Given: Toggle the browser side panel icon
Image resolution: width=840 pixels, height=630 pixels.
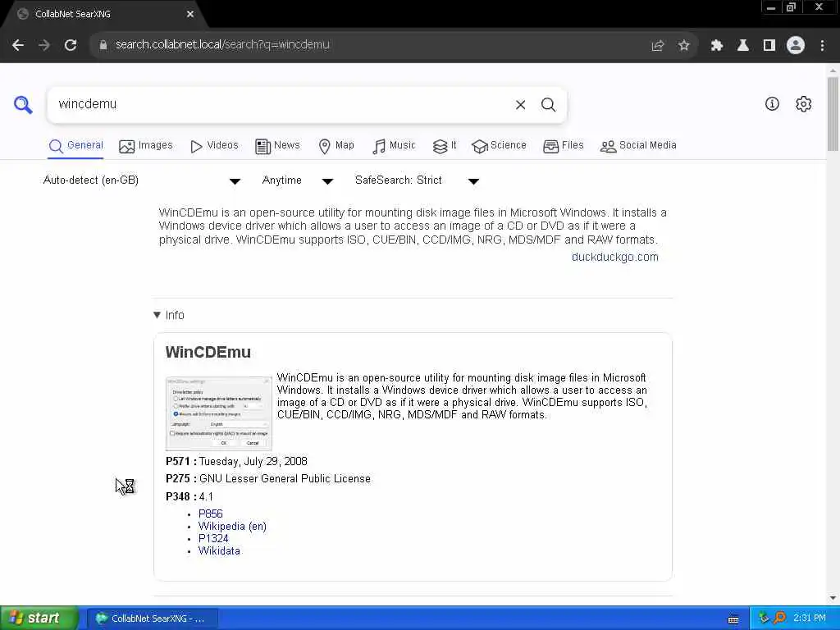Looking at the screenshot, I should point(769,46).
